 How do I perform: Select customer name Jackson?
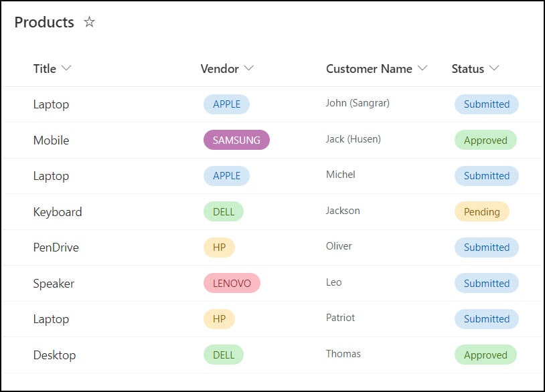[x=343, y=211]
